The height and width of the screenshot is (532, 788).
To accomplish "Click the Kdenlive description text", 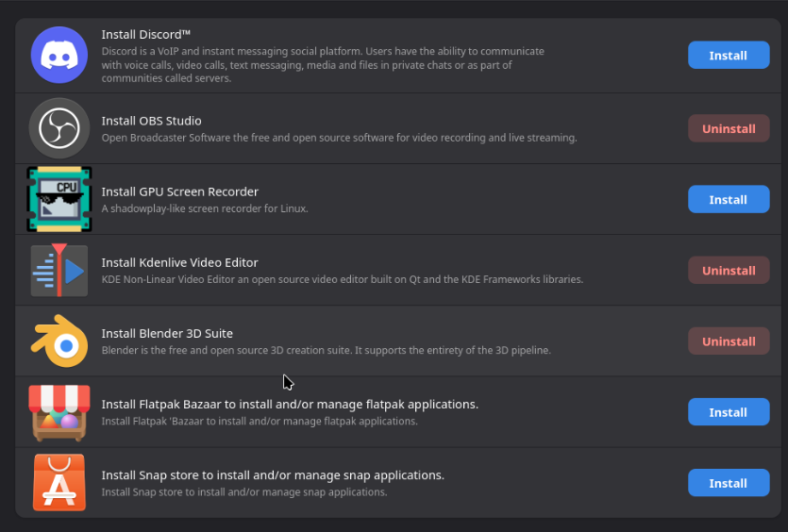I will 342,279.
